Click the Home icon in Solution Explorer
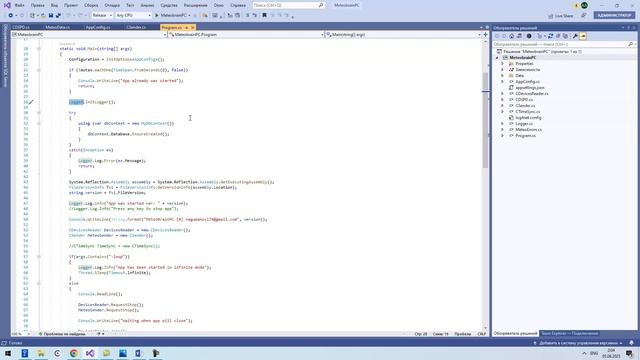This screenshot has height=360, width=640. click(511, 36)
